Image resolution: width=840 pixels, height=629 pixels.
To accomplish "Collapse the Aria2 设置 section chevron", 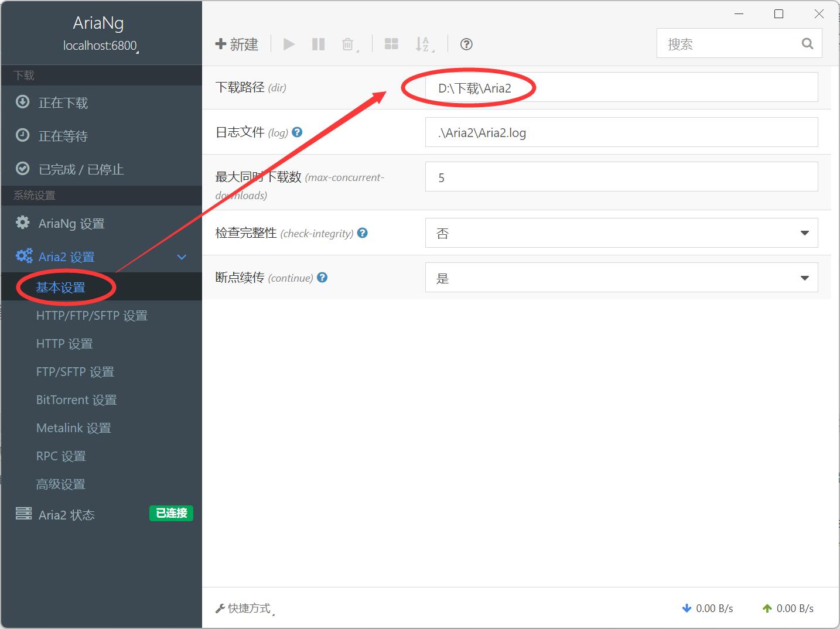I will [182, 257].
